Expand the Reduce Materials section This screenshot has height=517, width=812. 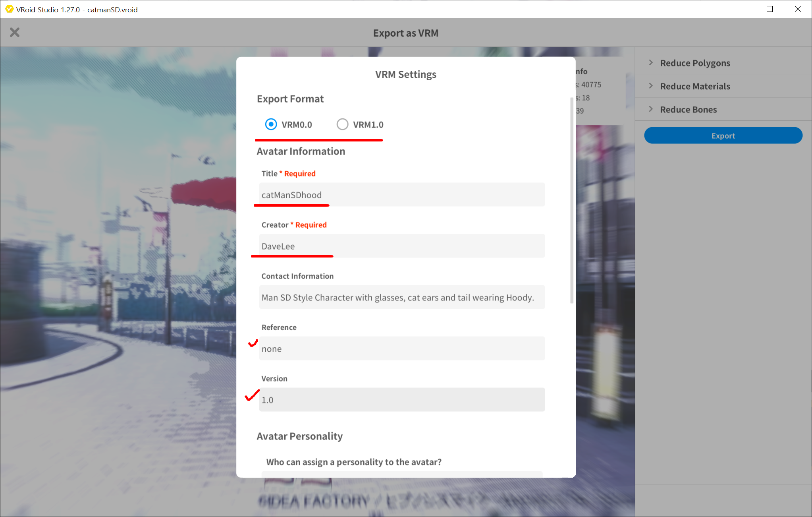pos(695,86)
